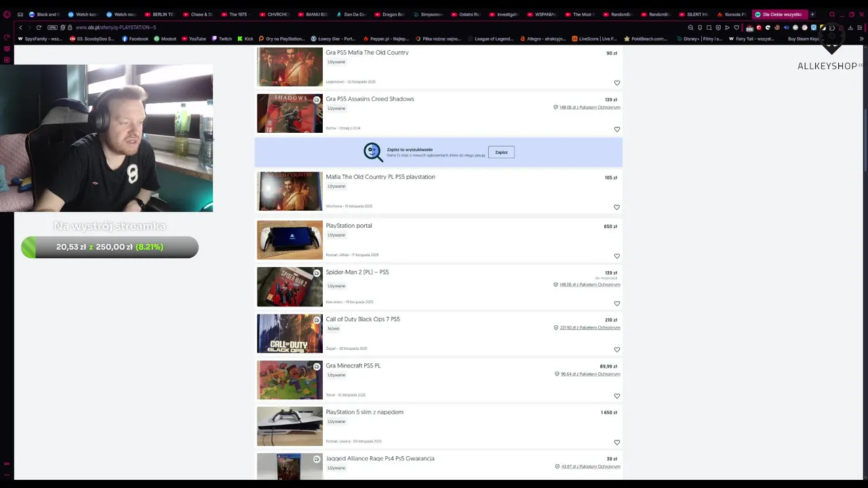This screenshot has width=868, height=488.
Task: Click the 20,53 zł z 250,00 zł donation progress bar
Action: tap(110, 247)
